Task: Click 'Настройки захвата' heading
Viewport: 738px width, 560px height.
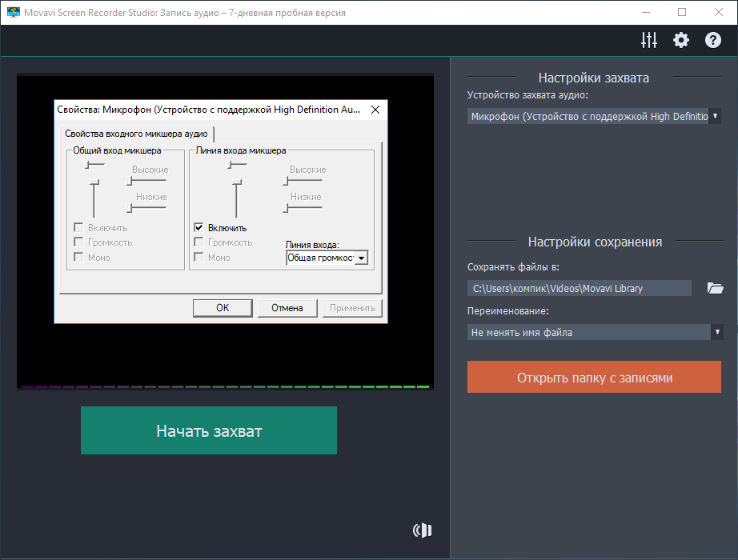Action: pos(593,78)
